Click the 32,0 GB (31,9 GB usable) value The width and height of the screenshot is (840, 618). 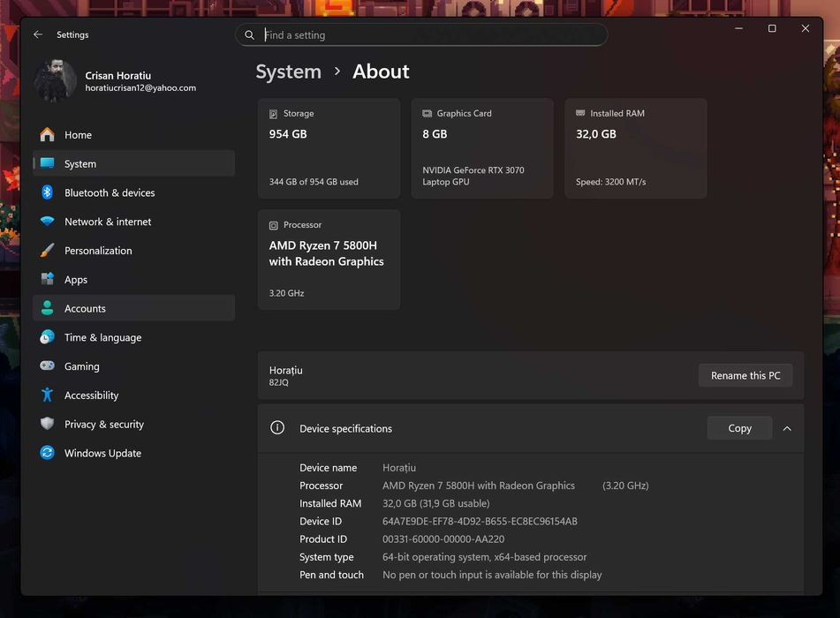click(435, 503)
